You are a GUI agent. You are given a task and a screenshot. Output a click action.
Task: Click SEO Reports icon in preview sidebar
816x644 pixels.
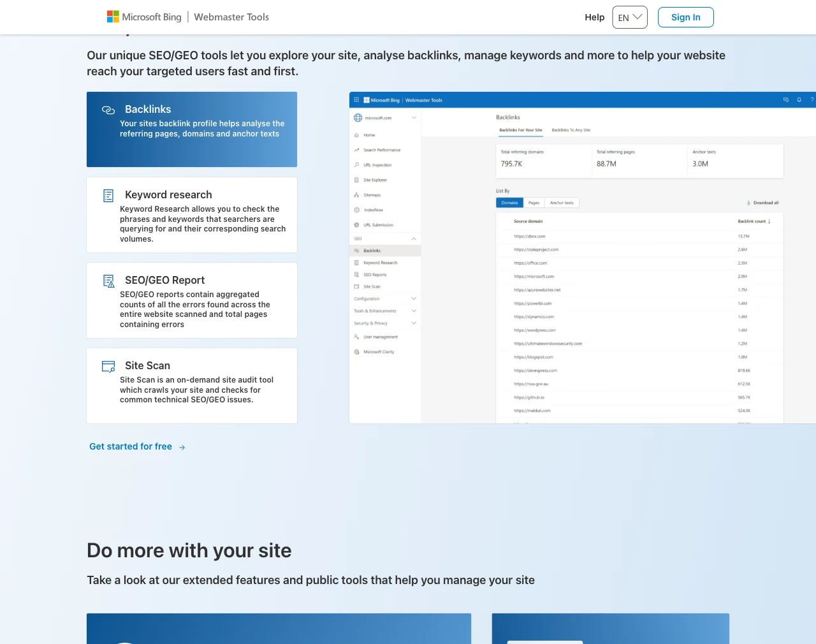[356, 275]
